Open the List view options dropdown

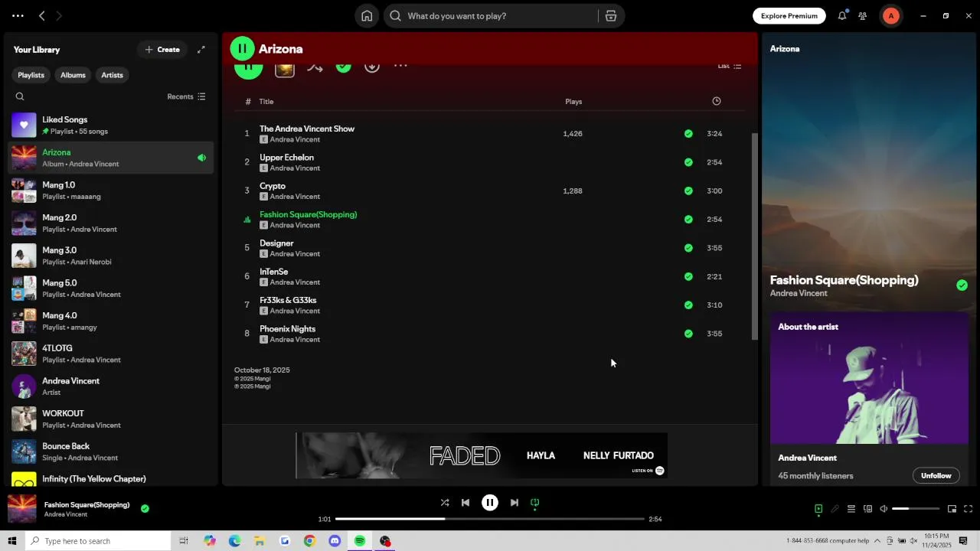pos(729,67)
